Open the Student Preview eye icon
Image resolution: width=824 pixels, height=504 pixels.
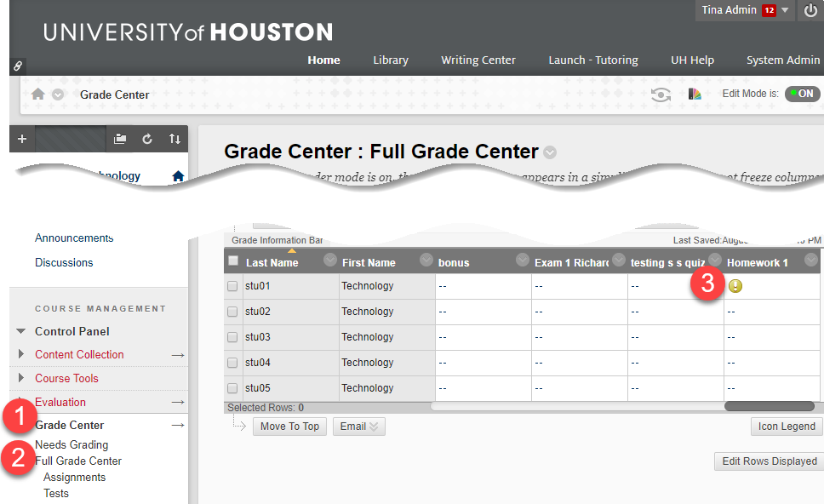[x=661, y=94]
